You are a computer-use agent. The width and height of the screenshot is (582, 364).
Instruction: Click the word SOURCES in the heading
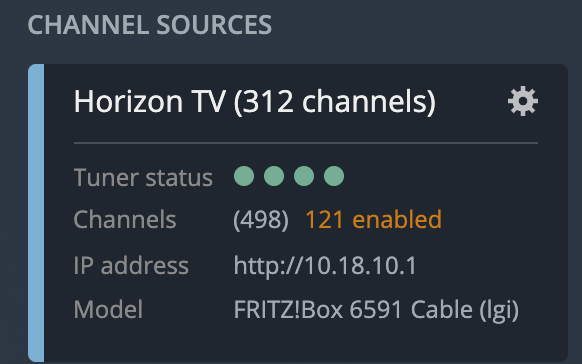coord(214,25)
